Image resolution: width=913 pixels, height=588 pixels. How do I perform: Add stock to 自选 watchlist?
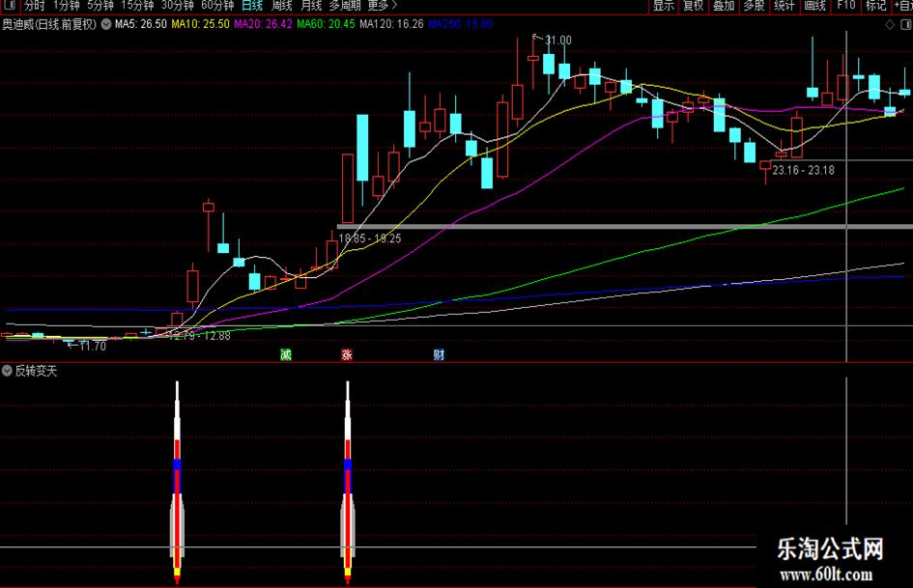pyautogui.click(x=903, y=5)
